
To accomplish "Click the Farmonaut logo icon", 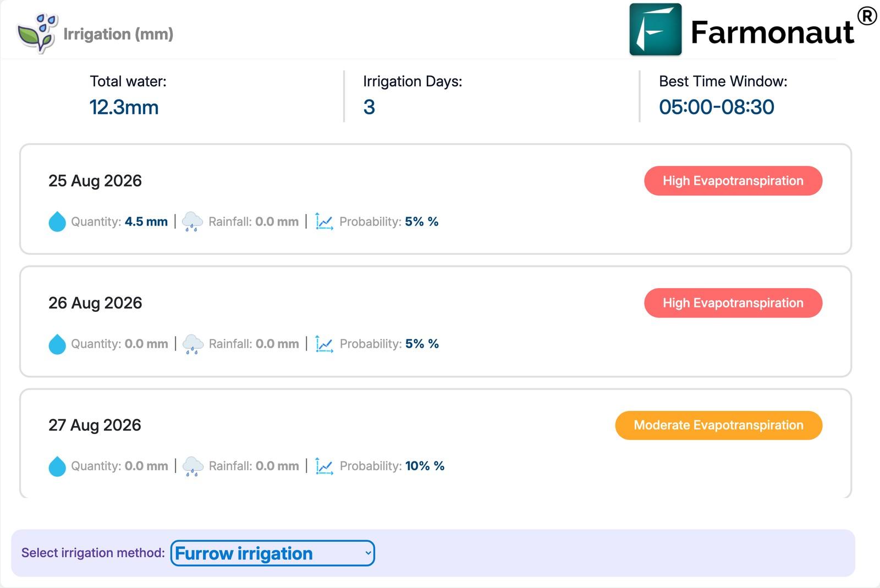I will (x=656, y=30).
